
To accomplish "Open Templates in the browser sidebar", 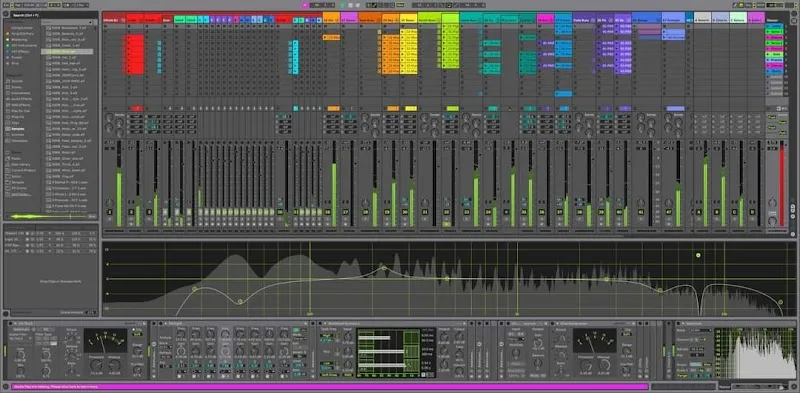I will tap(19, 141).
